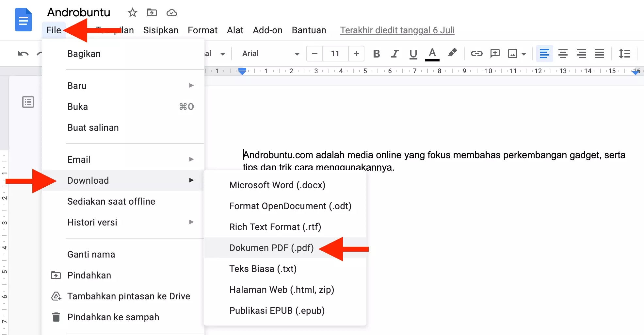Image resolution: width=644 pixels, height=335 pixels.
Task: Toggle bold formatting
Action: (x=376, y=54)
